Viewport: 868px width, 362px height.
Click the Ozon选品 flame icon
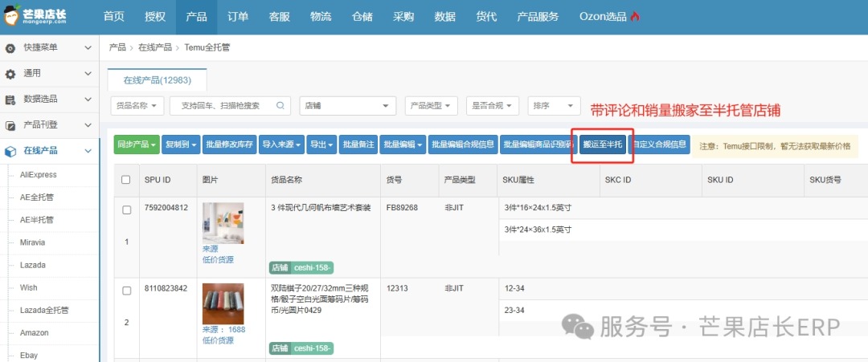[635, 17]
